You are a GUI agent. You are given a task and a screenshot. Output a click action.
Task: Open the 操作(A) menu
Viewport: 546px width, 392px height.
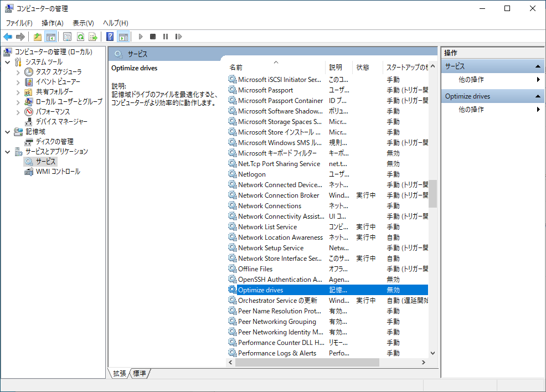pyautogui.click(x=52, y=23)
